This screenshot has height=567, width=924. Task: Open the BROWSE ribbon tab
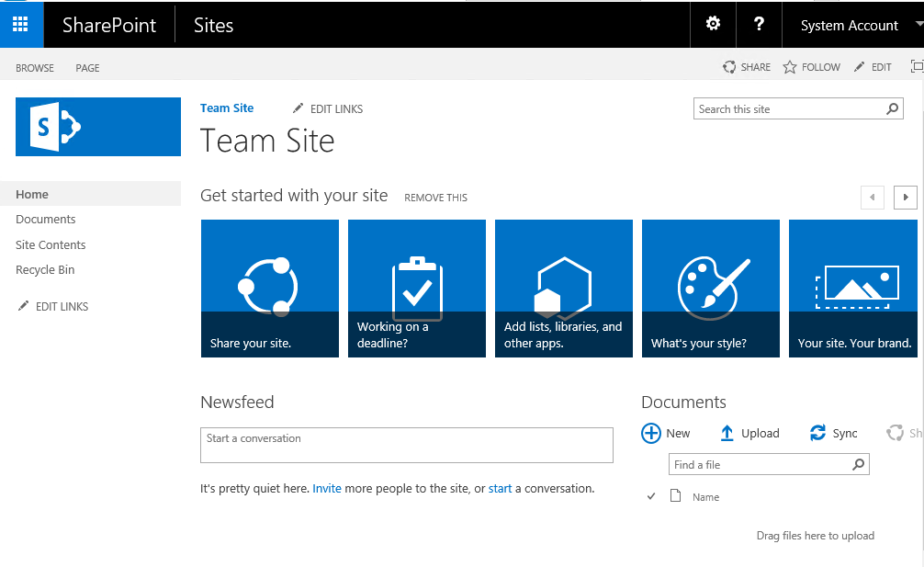pyautogui.click(x=35, y=68)
